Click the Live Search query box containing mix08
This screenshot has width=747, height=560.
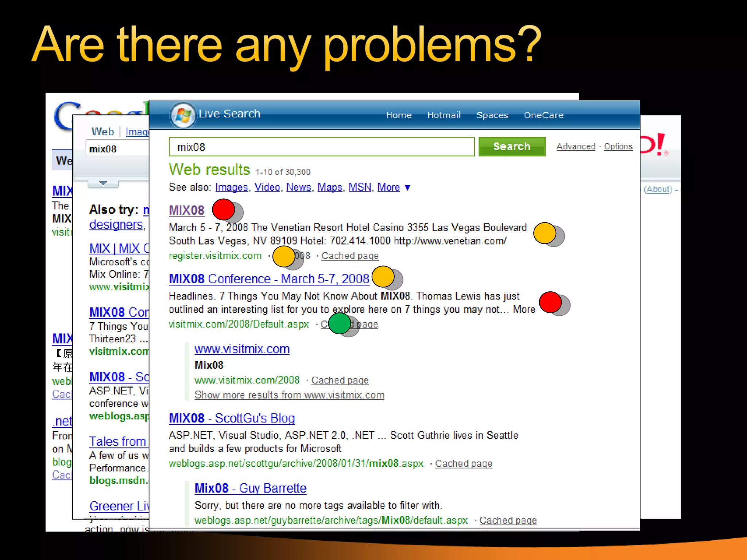pyautogui.click(x=322, y=147)
